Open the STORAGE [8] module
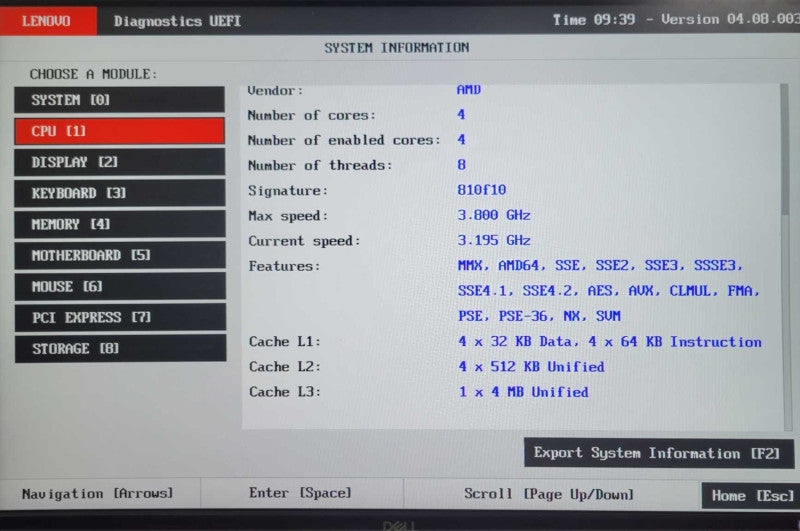The height and width of the screenshot is (531, 800). coord(120,349)
